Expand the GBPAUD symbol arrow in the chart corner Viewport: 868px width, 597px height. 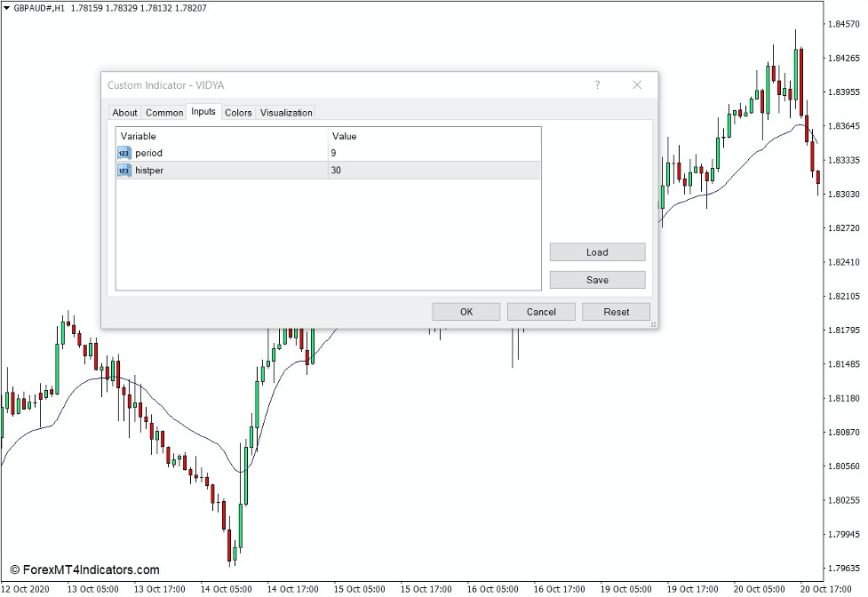[x=7, y=8]
